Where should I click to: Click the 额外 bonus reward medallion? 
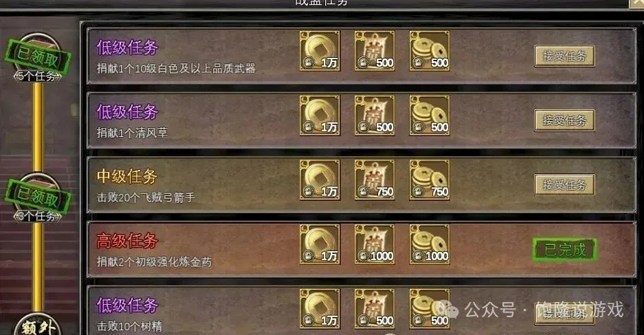(38, 325)
